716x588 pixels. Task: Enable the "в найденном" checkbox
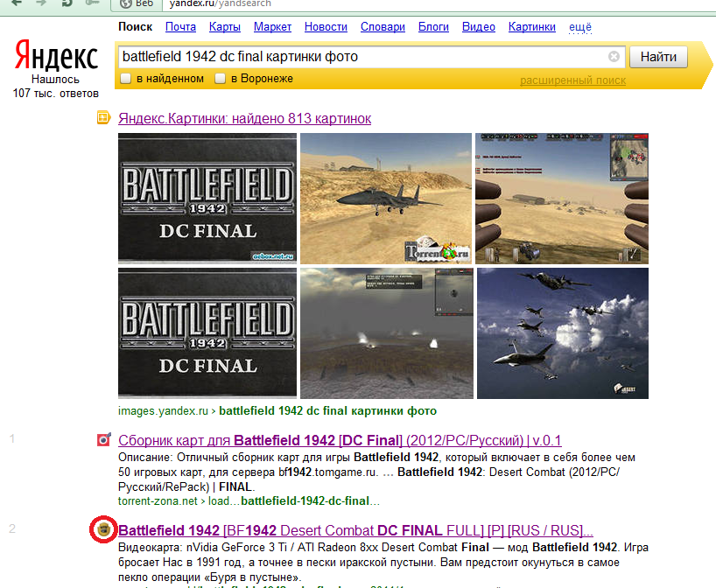tap(126, 79)
